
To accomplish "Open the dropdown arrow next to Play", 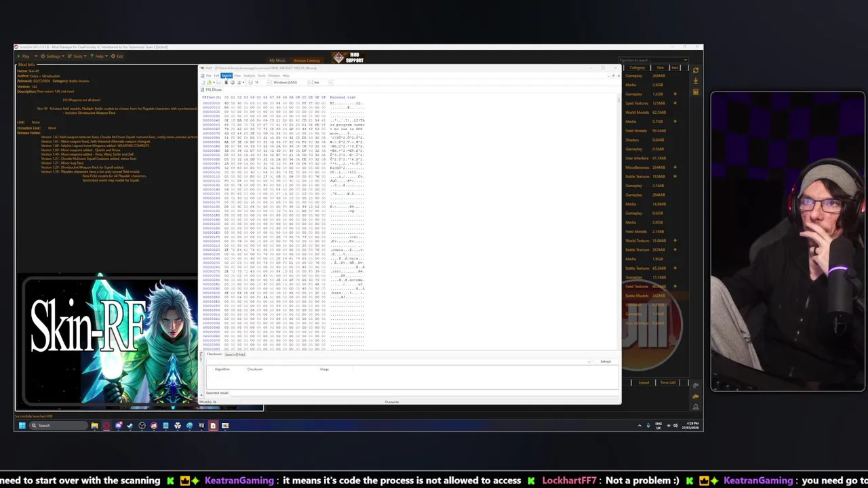I will (36, 56).
